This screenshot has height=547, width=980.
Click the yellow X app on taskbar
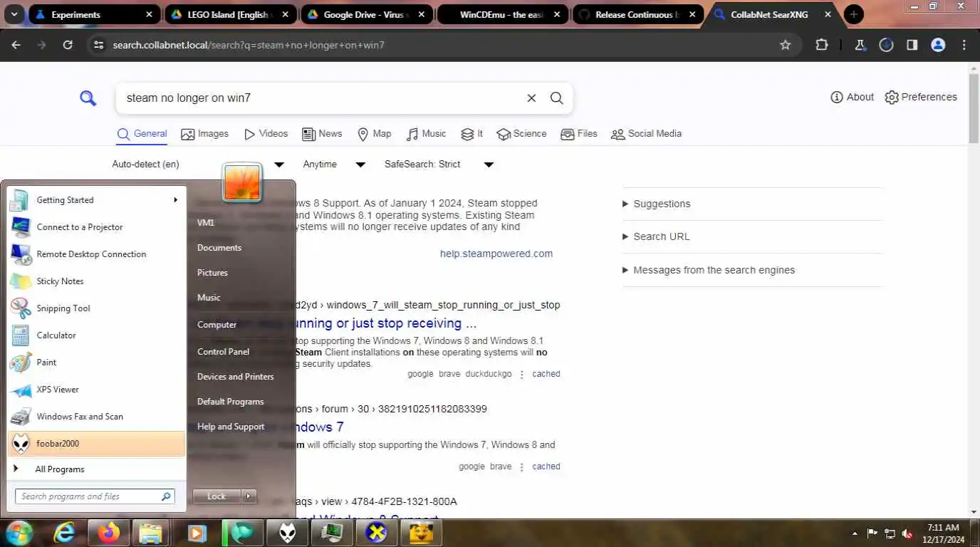click(x=376, y=533)
